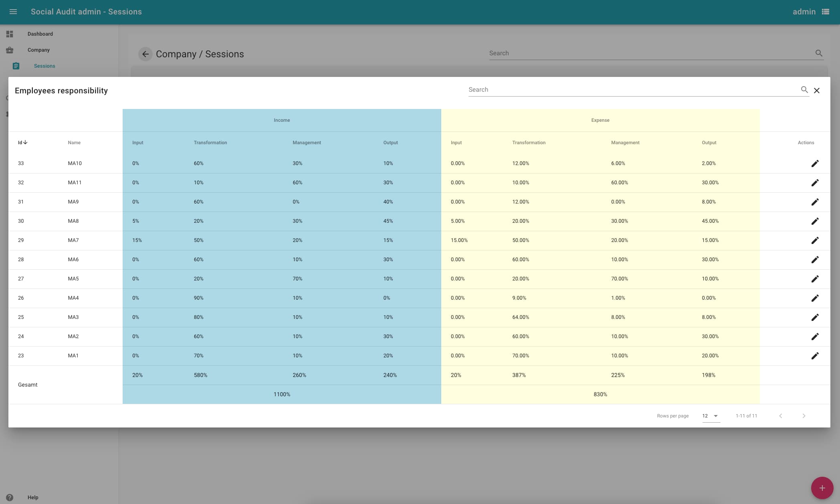The image size is (840, 504).
Task: Select Sessions in the sidebar
Action: click(44, 66)
